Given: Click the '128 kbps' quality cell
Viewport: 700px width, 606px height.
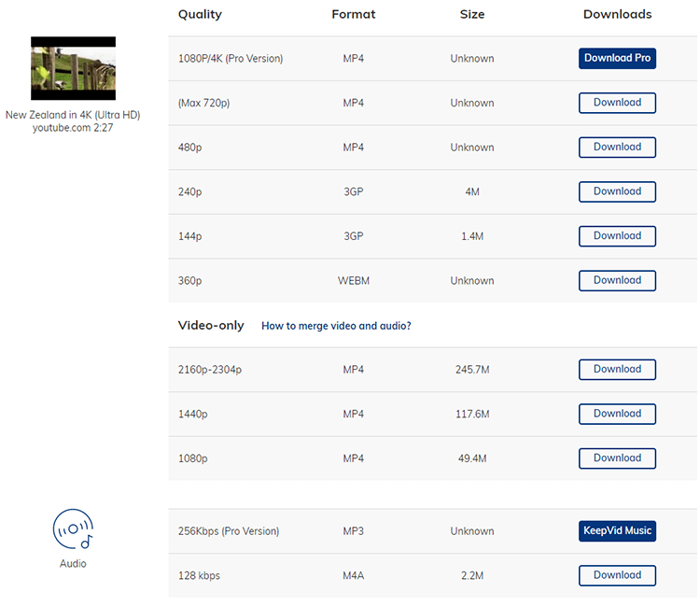Looking at the screenshot, I should (x=199, y=575).
